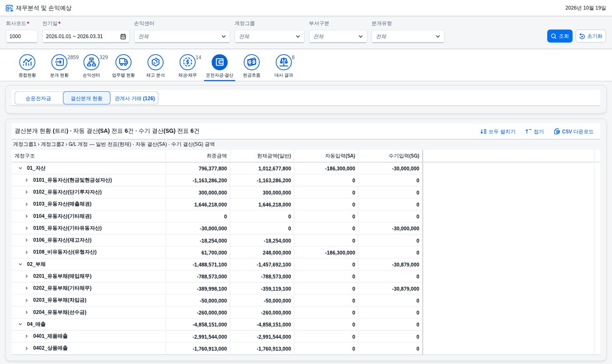Select the 운전자금·결산 wallet icon
This screenshot has height=364, width=612.
219,62
